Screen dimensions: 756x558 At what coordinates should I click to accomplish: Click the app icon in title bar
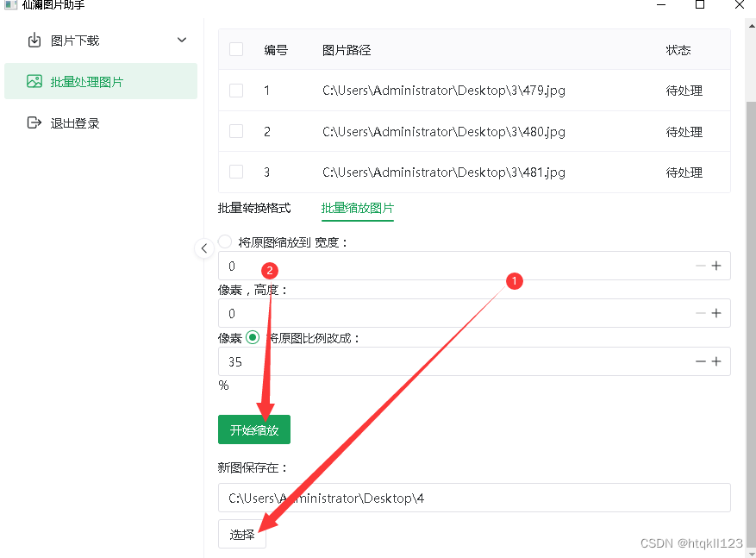(x=10, y=4)
